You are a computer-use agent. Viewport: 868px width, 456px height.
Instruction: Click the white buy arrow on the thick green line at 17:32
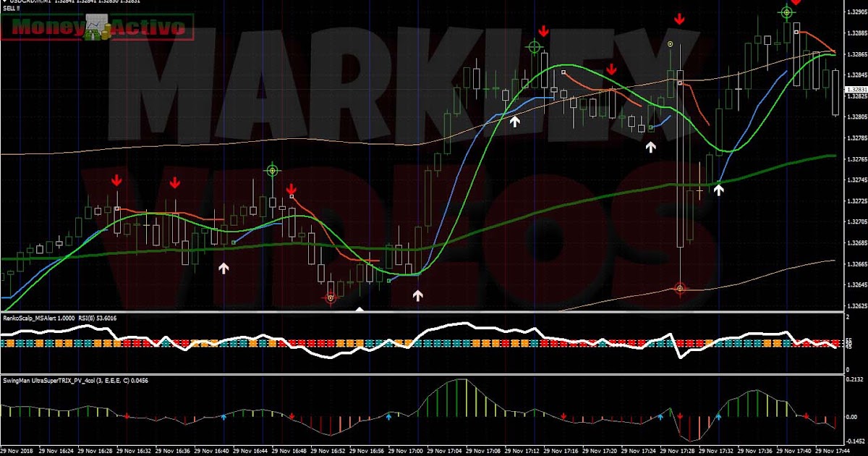[x=719, y=190]
